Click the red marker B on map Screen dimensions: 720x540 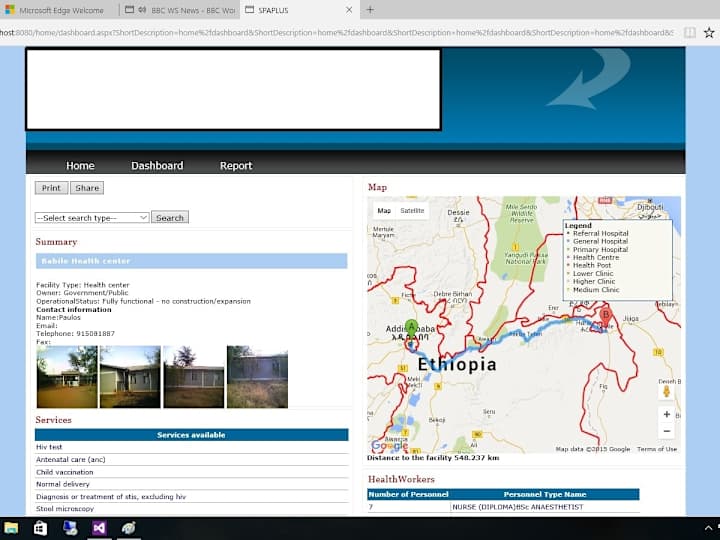606,317
